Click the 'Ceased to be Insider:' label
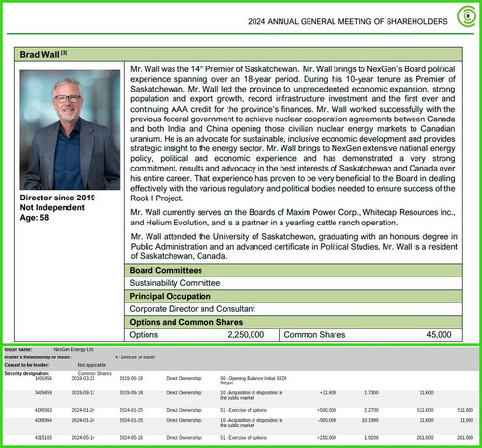The height and width of the screenshot is (448, 482). tap(27, 365)
